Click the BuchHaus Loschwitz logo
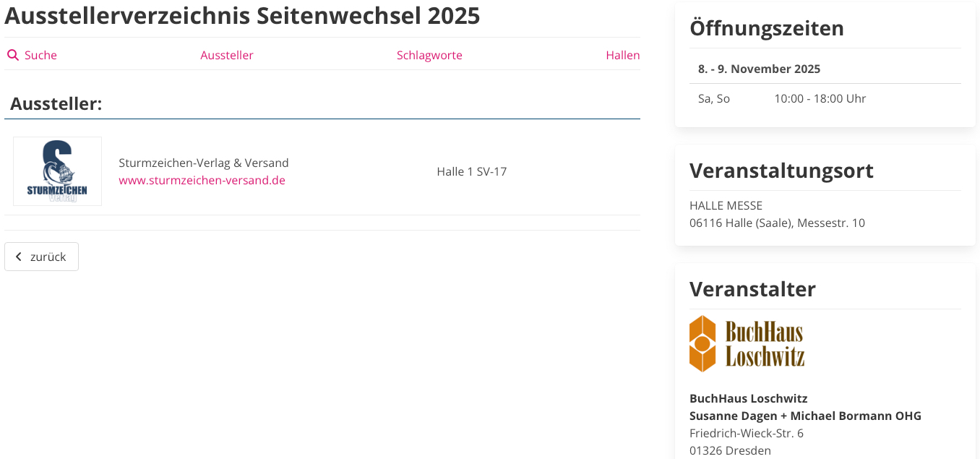Image resolution: width=980 pixels, height=459 pixels. tap(747, 343)
